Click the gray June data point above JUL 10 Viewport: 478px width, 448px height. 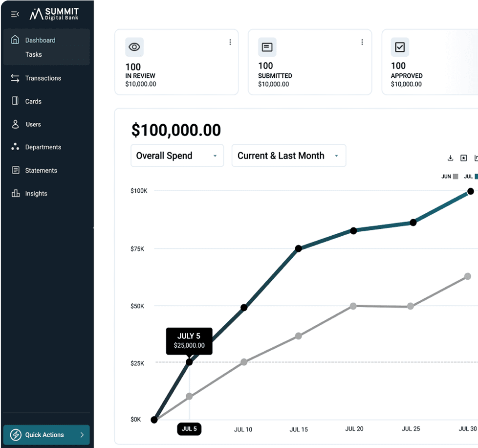click(x=244, y=362)
